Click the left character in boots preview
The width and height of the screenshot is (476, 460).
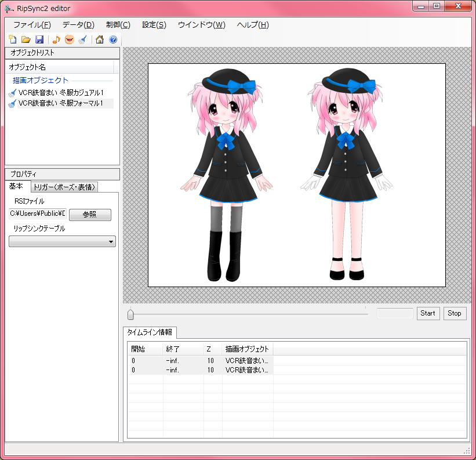[226, 175]
